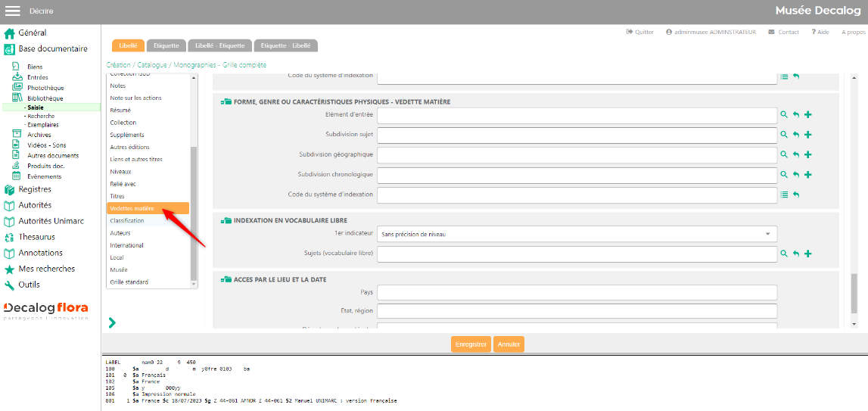Collapse the Indexation en vocabulaire libre section

tap(226, 220)
